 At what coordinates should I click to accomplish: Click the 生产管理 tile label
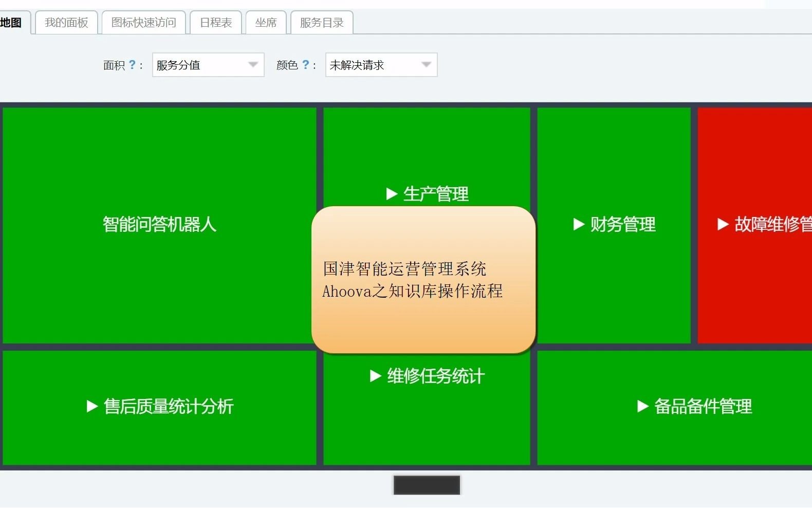tap(436, 194)
